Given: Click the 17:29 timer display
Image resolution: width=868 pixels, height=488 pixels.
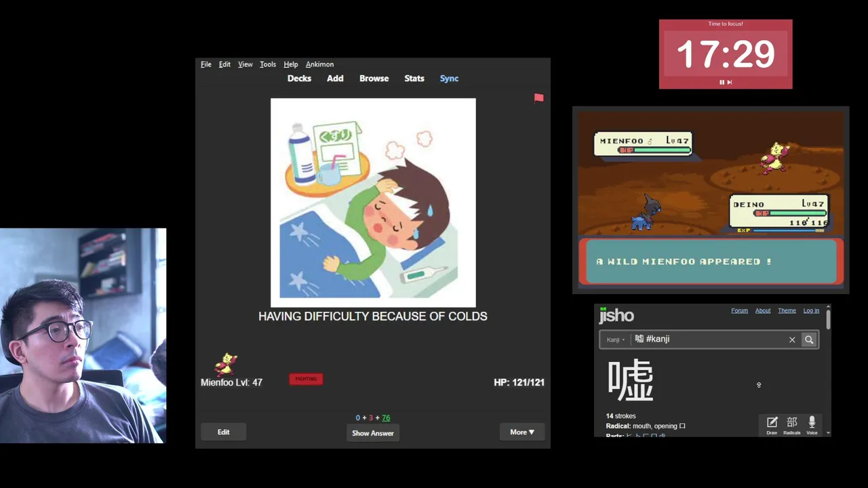Looking at the screenshot, I should point(726,54).
